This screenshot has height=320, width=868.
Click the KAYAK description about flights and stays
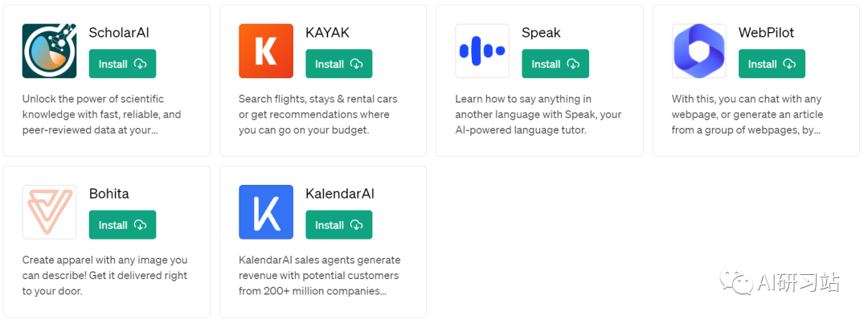pos(318,115)
